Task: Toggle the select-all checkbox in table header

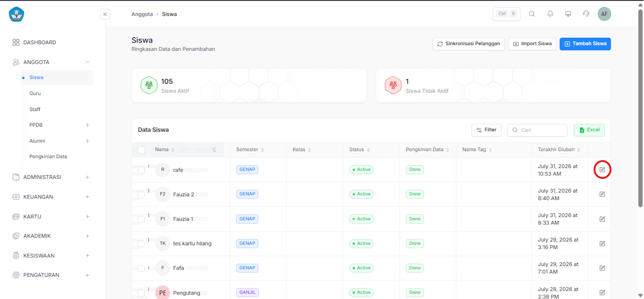Action: click(x=141, y=150)
